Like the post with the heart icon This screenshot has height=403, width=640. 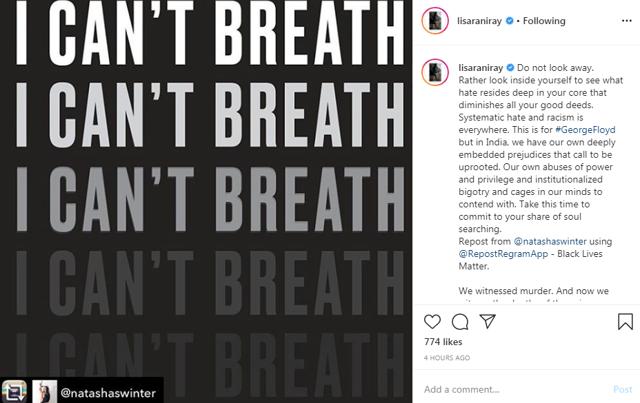[432, 322]
